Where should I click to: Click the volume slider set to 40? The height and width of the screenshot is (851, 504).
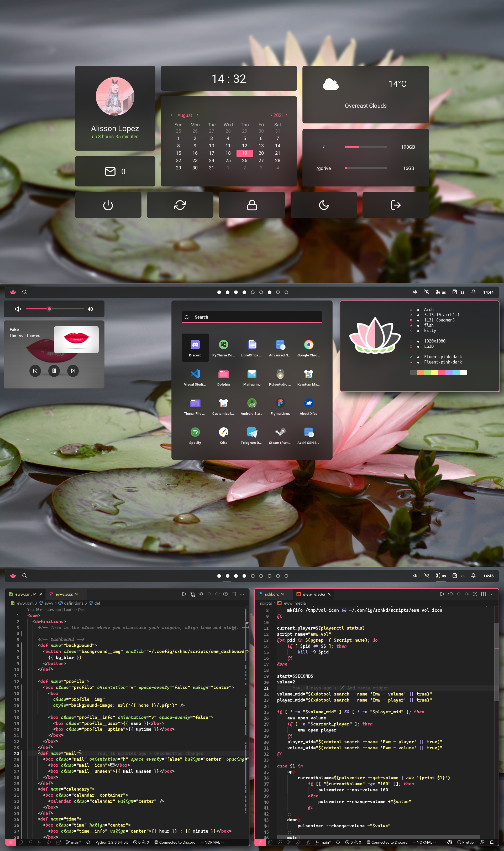pyautogui.click(x=50, y=309)
